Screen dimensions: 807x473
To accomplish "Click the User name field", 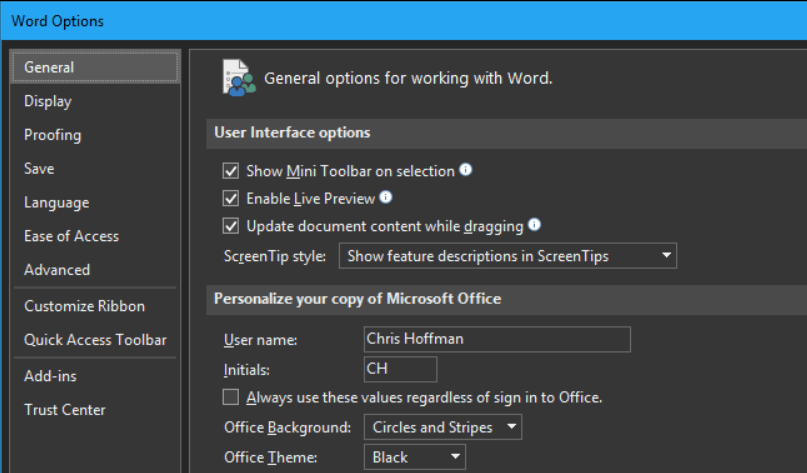I will pyautogui.click(x=497, y=339).
